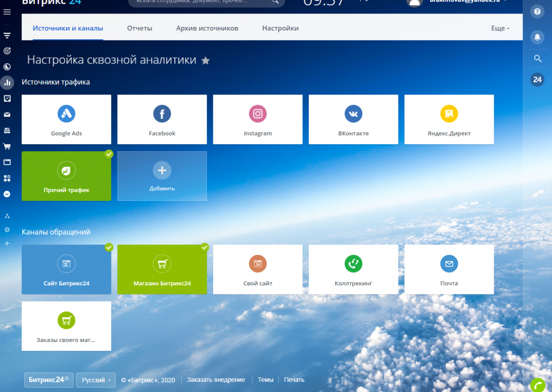The image size is (552, 392).
Task: Open the mail envelope sidebar icon
Action: point(7,115)
